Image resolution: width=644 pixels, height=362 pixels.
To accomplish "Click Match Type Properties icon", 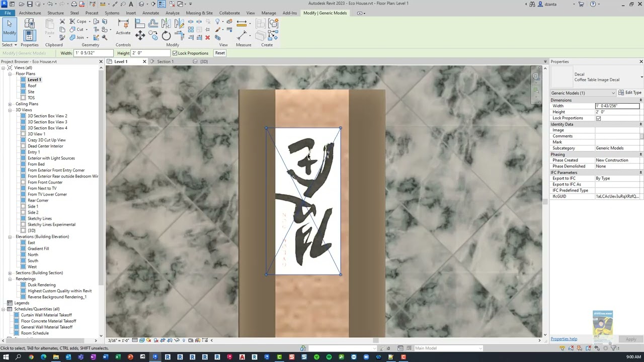I will tap(62, 38).
